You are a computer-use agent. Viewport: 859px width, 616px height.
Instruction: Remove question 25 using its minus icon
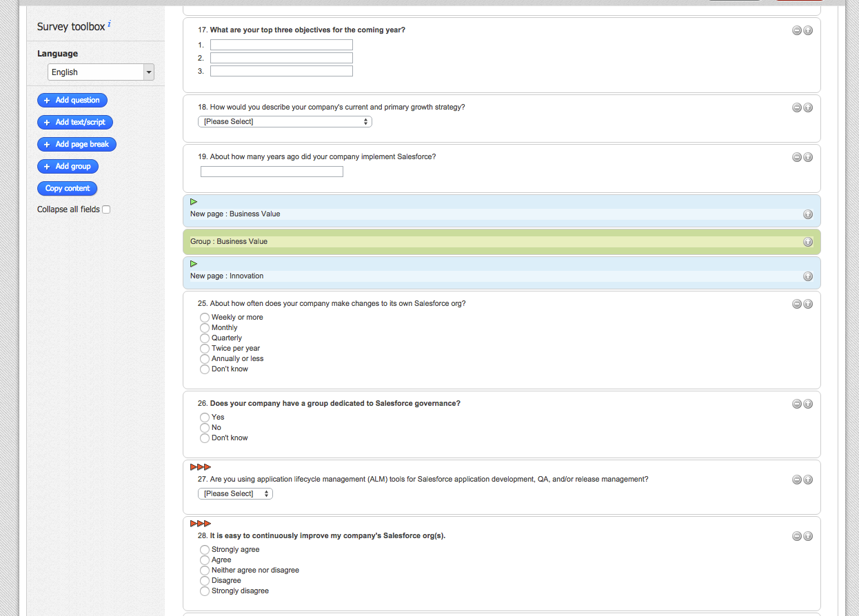(797, 304)
